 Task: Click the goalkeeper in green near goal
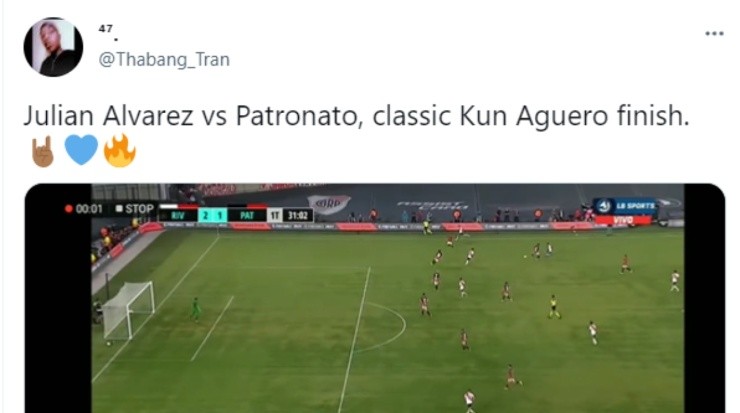click(195, 309)
